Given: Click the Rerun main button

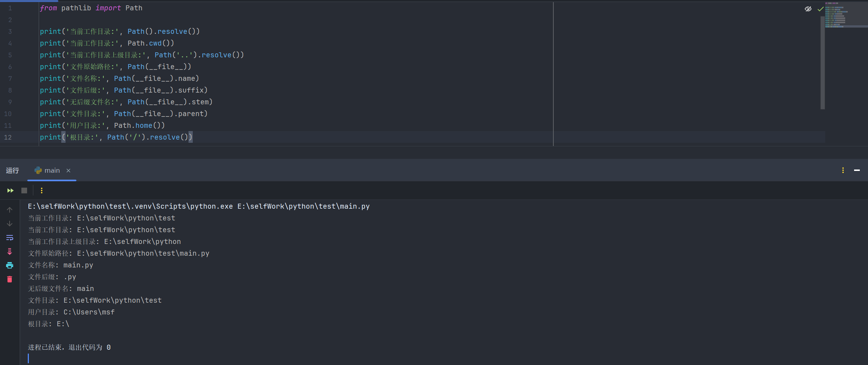Looking at the screenshot, I should (10, 191).
